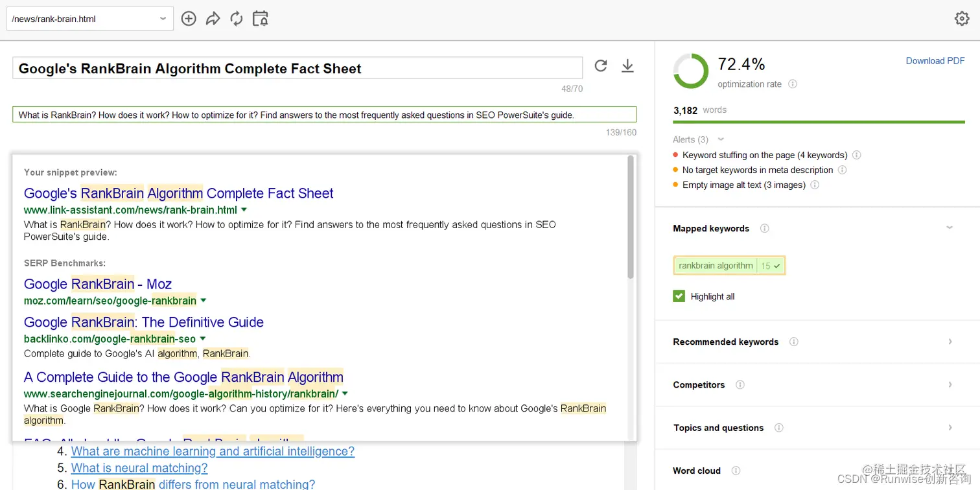Click the 'rankbrain algorithm' keyword tag

729,265
